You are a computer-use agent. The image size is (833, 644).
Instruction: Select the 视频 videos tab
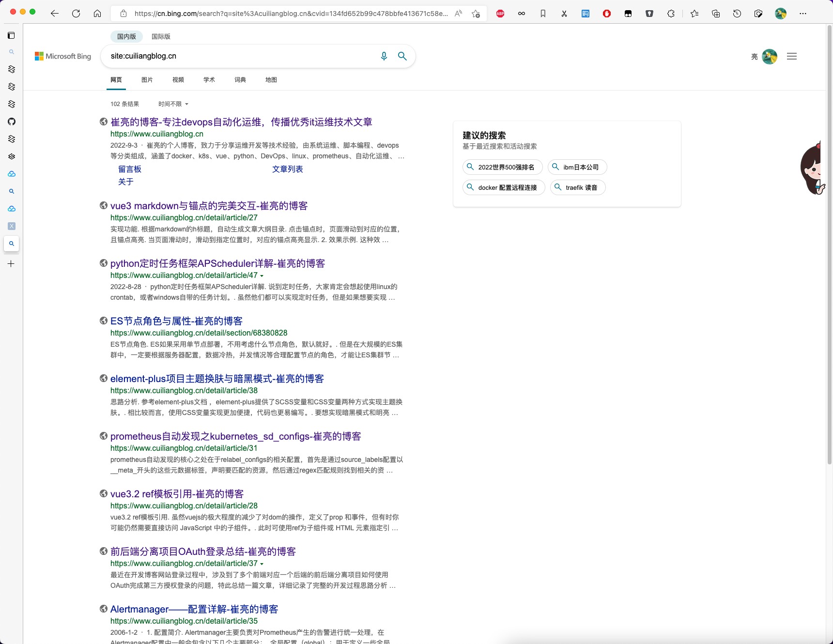[x=178, y=80]
